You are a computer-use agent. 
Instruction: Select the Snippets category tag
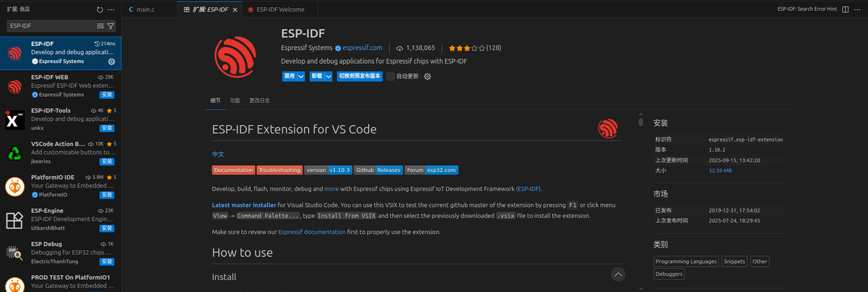pyautogui.click(x=734, y=262)
